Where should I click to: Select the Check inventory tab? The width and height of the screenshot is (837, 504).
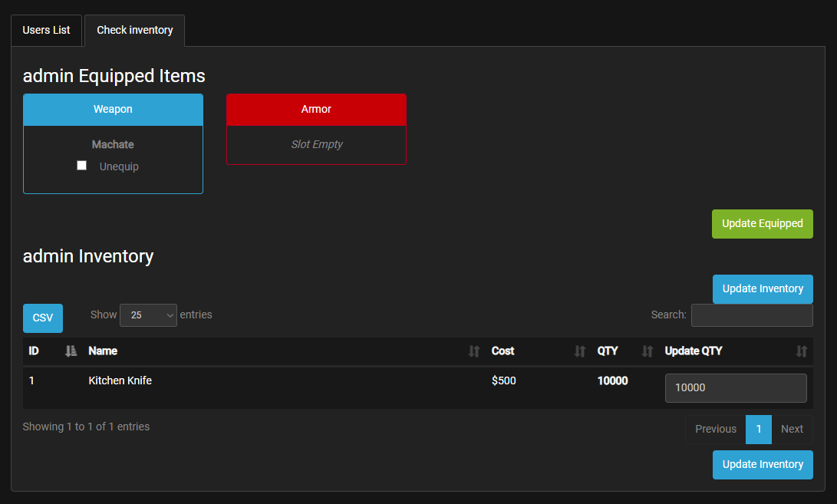134,31
